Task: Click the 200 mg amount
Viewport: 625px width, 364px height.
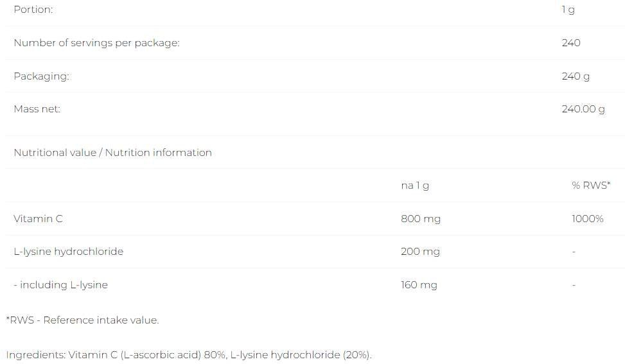Action: pos(420,252)
